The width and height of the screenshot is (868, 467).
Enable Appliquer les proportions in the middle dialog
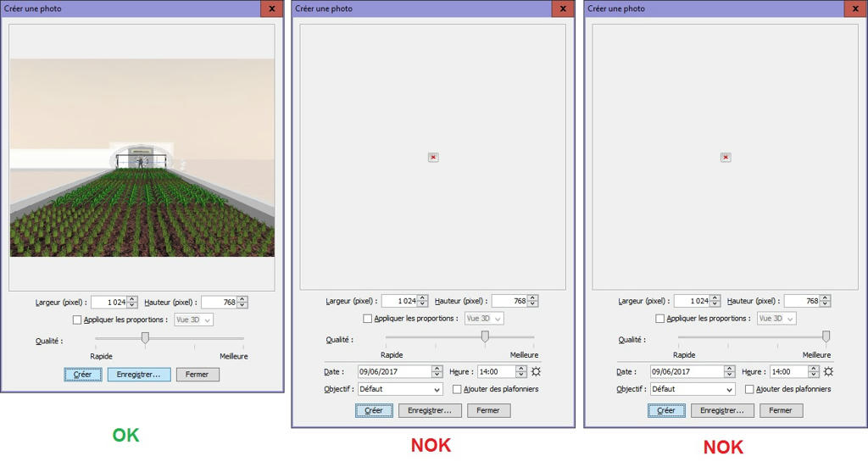point(368,319)
